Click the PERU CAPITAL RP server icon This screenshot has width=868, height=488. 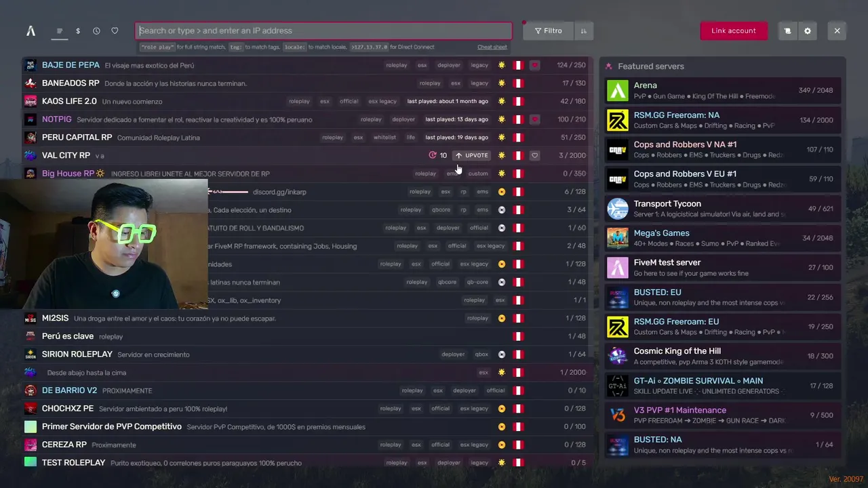coord(31,138)
